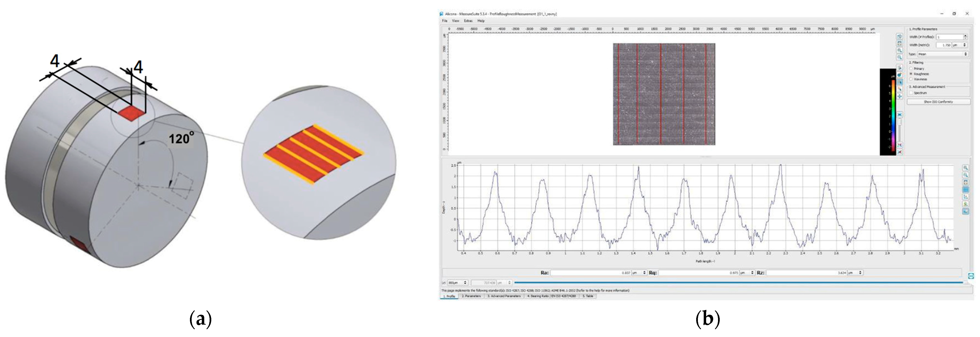
Task: Switch to the 2. Parameters tab
Action: pos(471,296)
